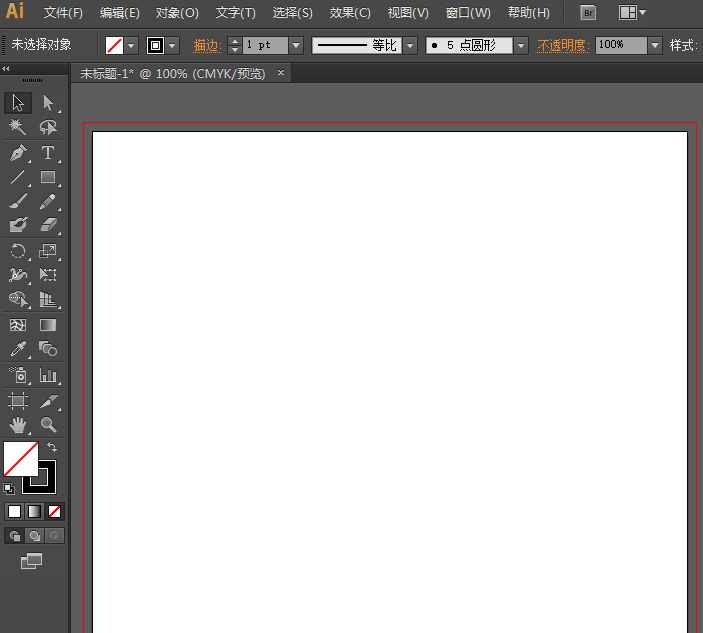Open the 对象(O) menu
This screenshot has height=633, width=703.
coord(177,13)
